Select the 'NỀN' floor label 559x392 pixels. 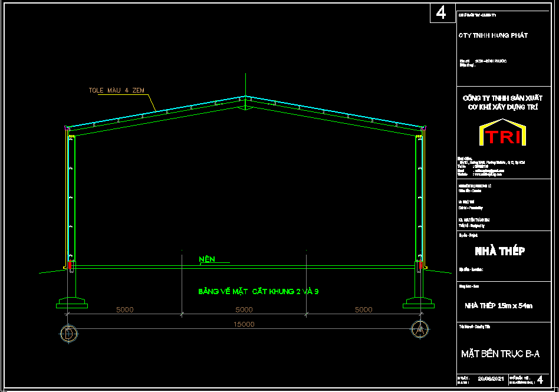[207, 259]
